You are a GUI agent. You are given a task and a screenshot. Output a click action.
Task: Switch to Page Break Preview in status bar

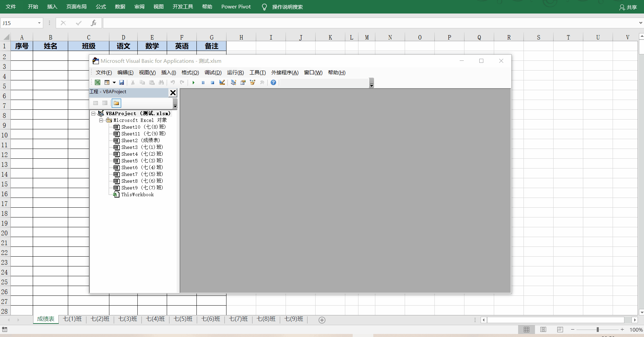(x=560, y=330)
